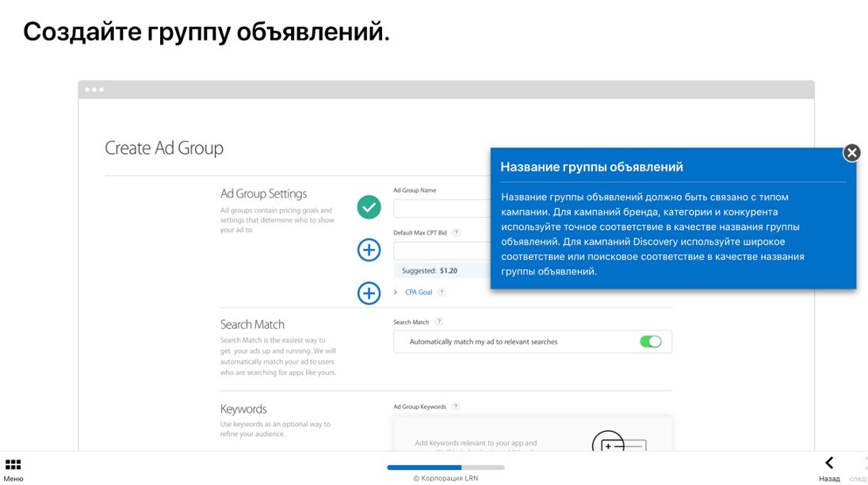Close the Название группы объявлений tooltip
Image resolution: width=868 pixels, height=485 pixels.
click(x=851, y=152)
